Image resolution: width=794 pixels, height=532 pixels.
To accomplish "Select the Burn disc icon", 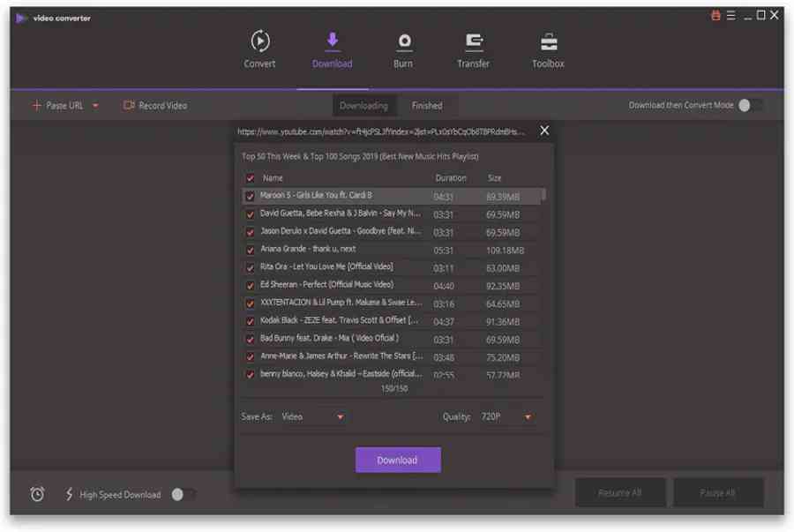I will 403,41.
